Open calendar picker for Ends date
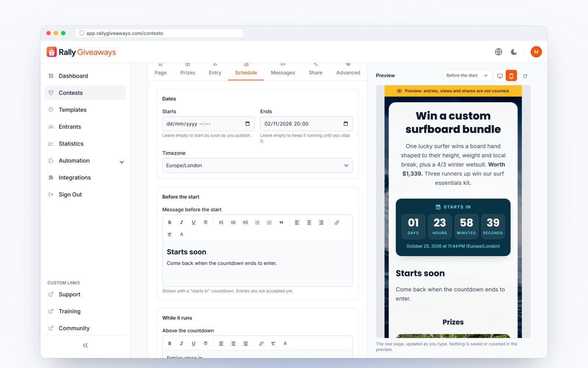The height and width of the screenshot is (368, 588). click(x=345, y=124)
